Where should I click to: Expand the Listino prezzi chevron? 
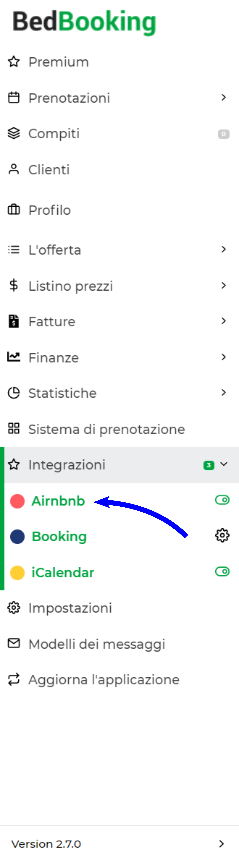point(224,285)
